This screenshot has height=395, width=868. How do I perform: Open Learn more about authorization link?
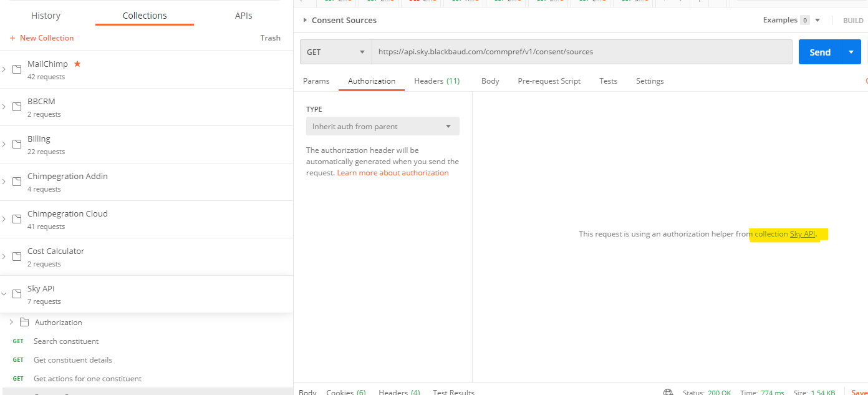click(x=393, y=173)
